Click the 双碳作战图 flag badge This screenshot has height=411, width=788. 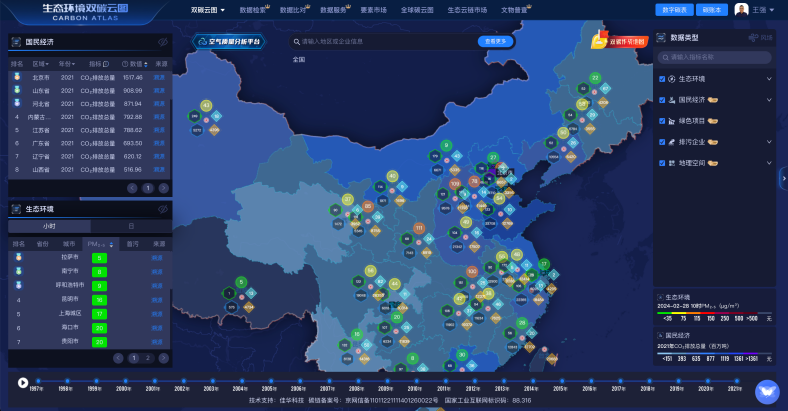click(619, 40)
